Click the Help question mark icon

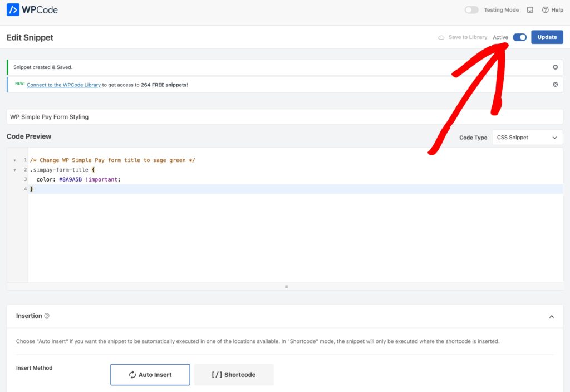point(545,10)
